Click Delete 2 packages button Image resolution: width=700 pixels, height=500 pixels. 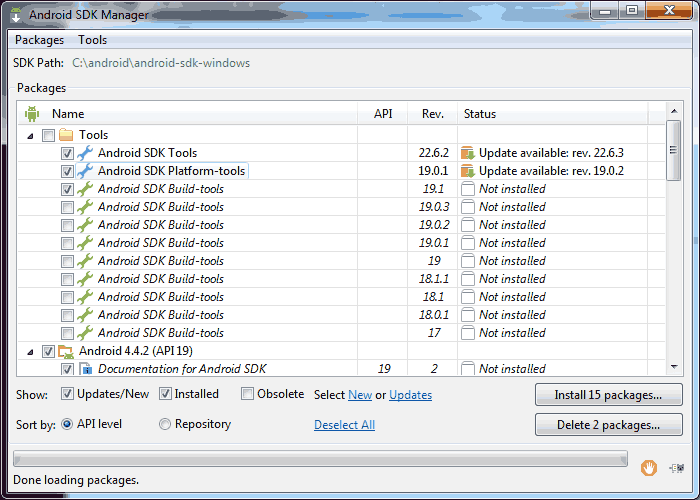coord(608,425)
